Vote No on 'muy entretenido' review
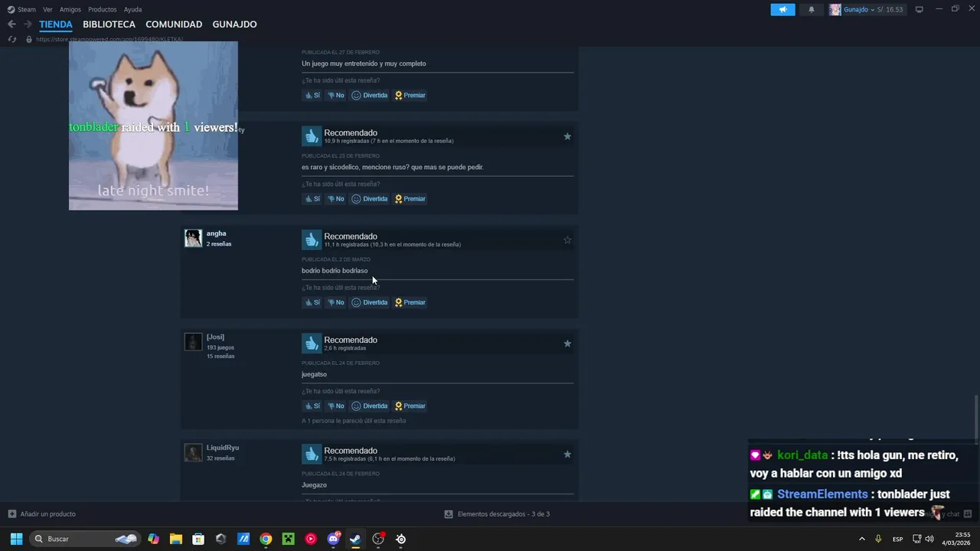This screenshot has height=551, width=980. (x=336, y=95)
